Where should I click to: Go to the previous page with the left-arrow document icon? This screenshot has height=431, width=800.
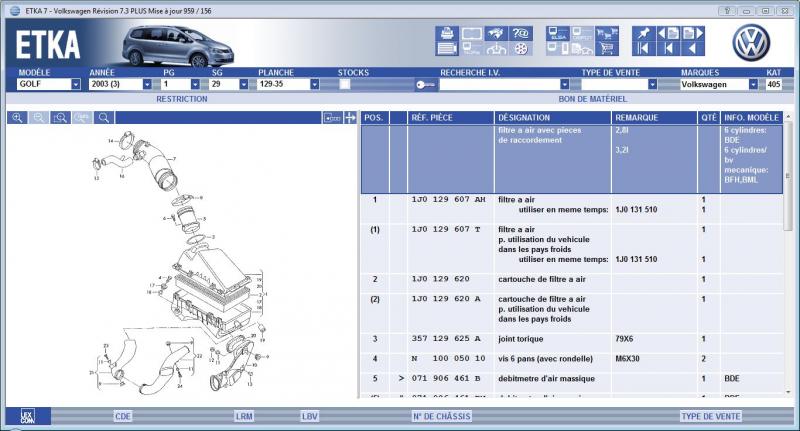668,34
